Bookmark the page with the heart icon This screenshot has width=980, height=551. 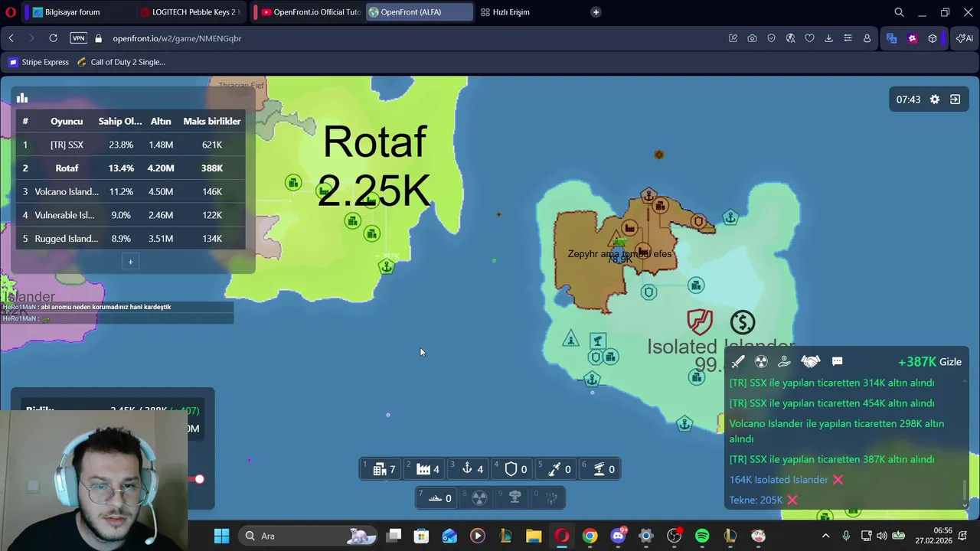pos(809,38)
